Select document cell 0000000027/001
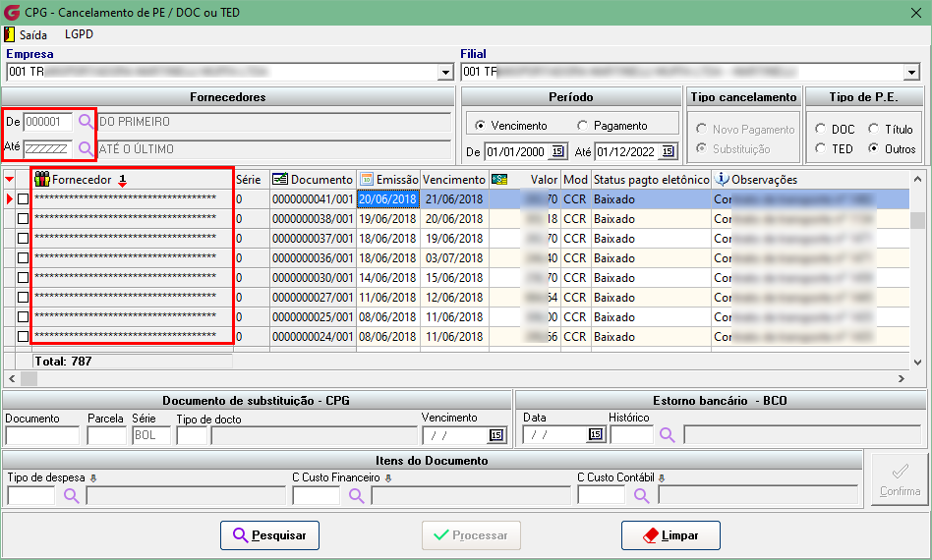This screenshot has width=932, height=560. [313, 297]
